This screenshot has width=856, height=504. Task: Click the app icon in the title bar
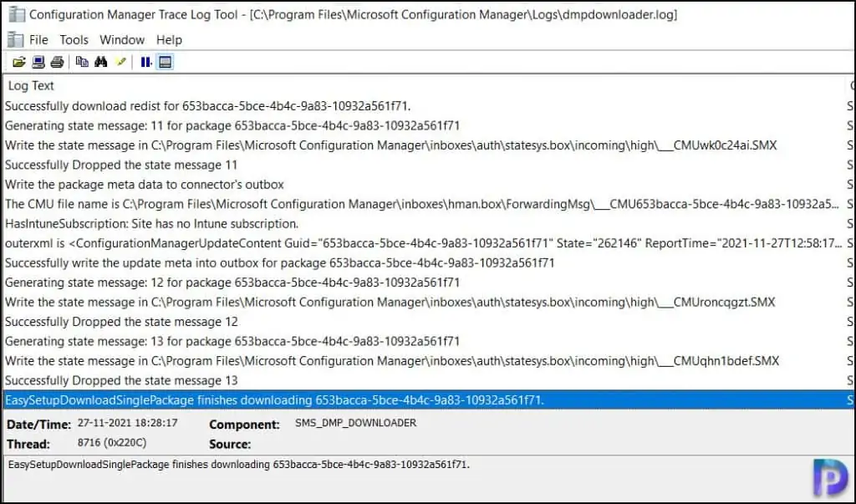coord(17,14)
